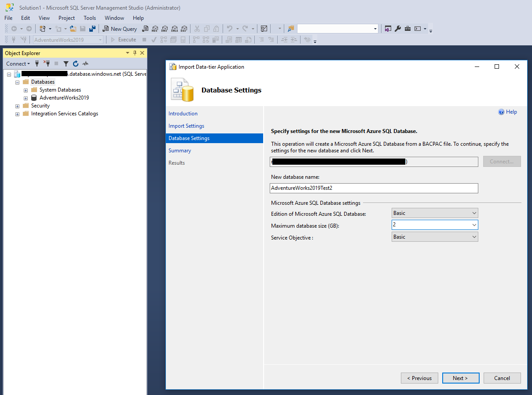Click the Cancel button in the wizard

pyautogui.click(x=502, y=378)
